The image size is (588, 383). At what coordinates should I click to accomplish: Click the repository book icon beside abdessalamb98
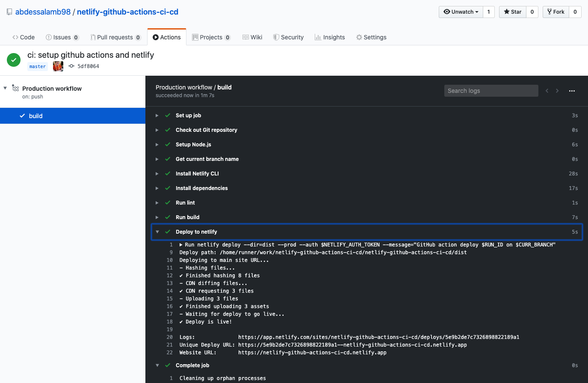pyautogui.click(x=9, y=12)
